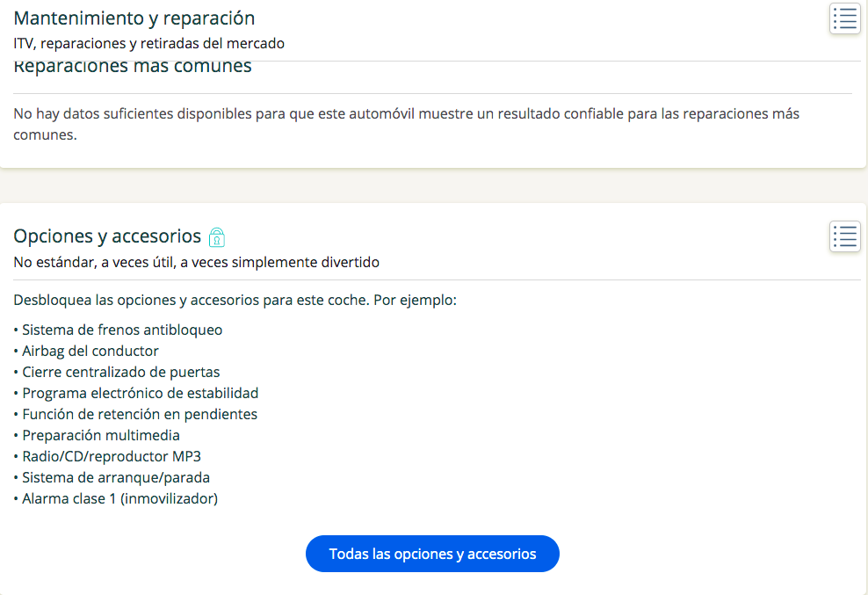Select the Programa electrónico de estabilidad item

point(135,393)
